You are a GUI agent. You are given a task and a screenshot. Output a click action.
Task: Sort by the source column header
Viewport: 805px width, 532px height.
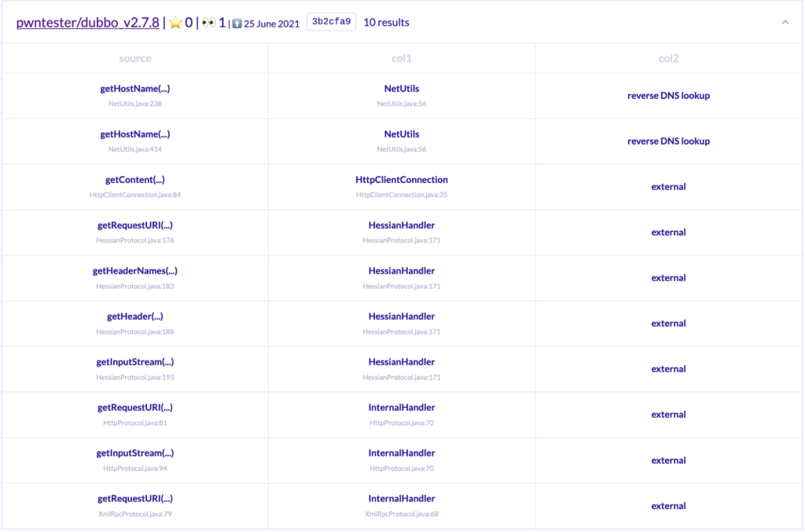[x=134, y=58]
